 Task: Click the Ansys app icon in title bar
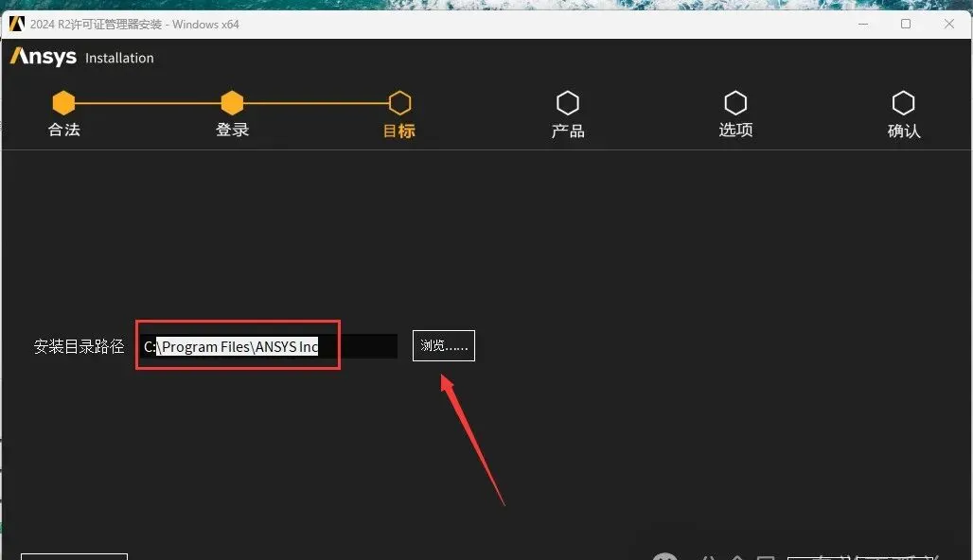point(17,25)
